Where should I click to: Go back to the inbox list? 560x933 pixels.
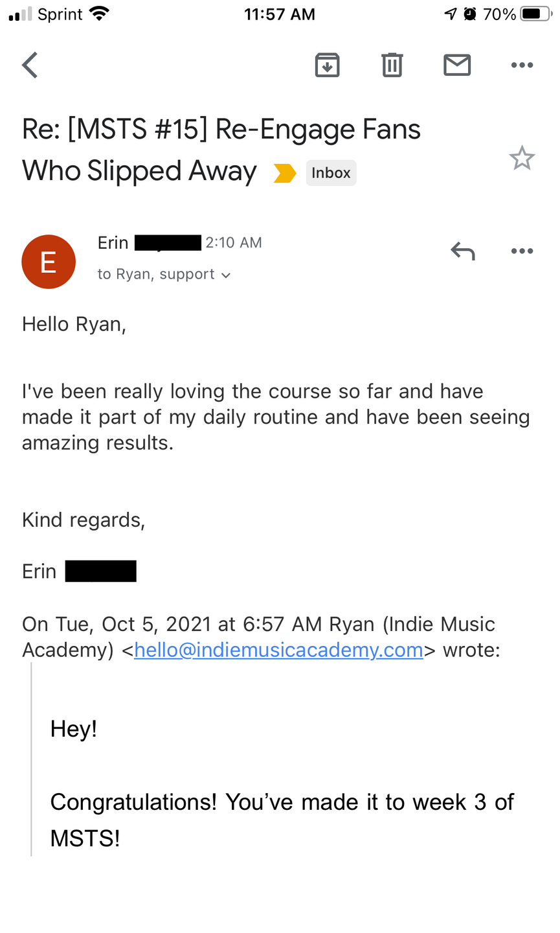30,65
